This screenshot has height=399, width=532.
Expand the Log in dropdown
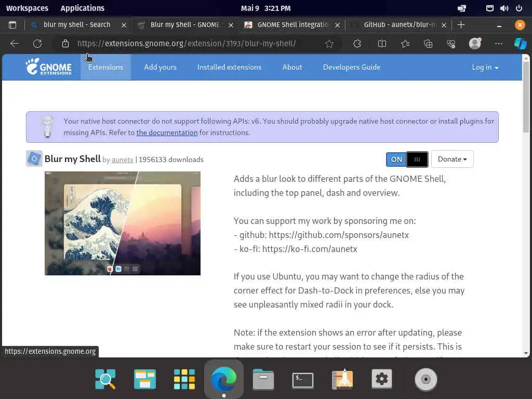(x=485, y=67)
